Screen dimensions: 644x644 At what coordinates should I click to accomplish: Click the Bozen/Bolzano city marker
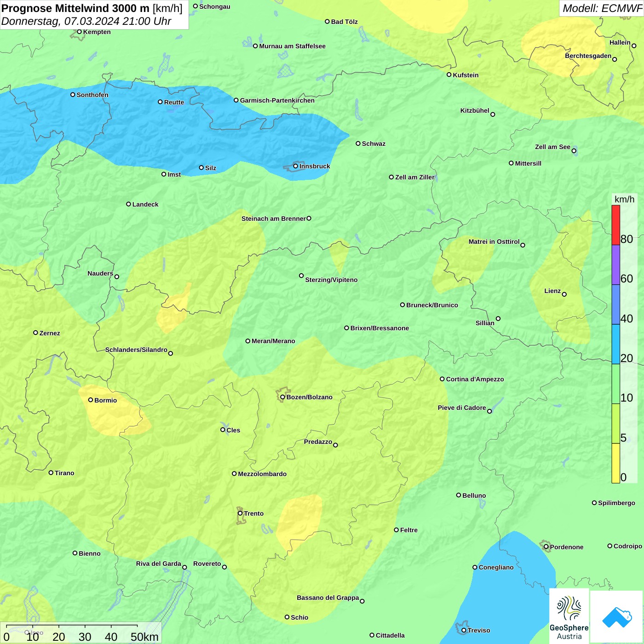coord(283,397)
